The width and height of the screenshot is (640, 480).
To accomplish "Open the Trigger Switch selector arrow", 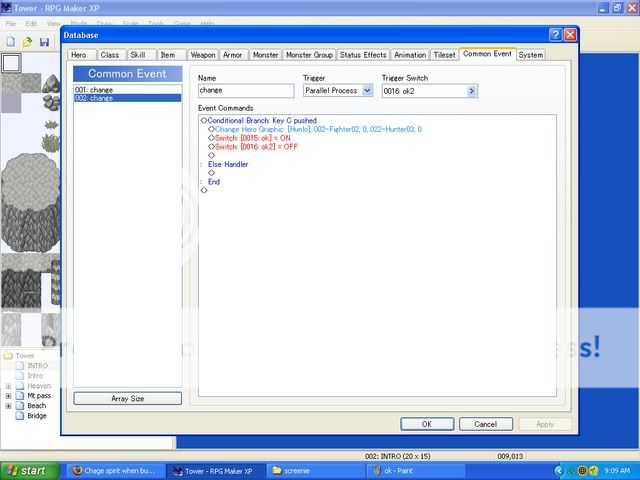I will click(472, 91).
